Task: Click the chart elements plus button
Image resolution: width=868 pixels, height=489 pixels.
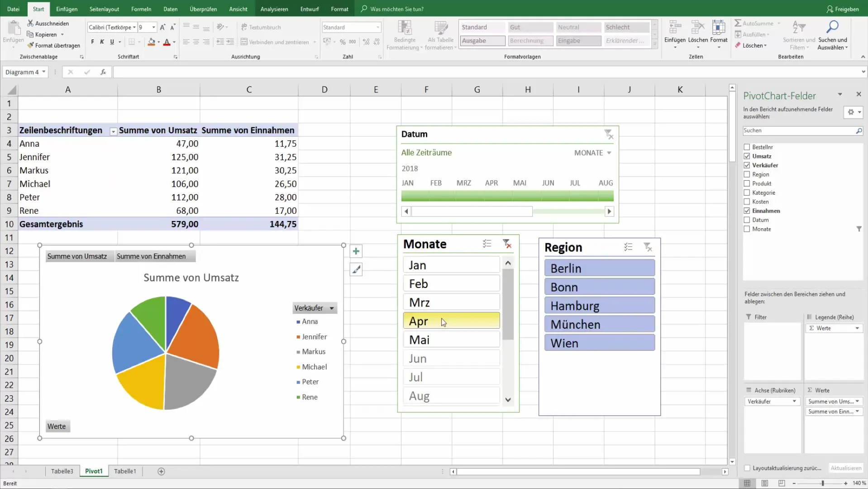Action: click(x=356, y=251)
